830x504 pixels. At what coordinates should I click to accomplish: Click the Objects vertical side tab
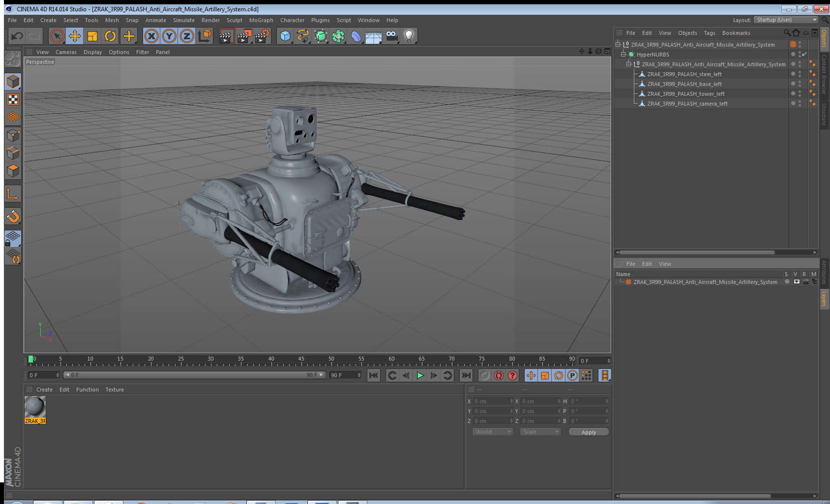tap(824, 38)
